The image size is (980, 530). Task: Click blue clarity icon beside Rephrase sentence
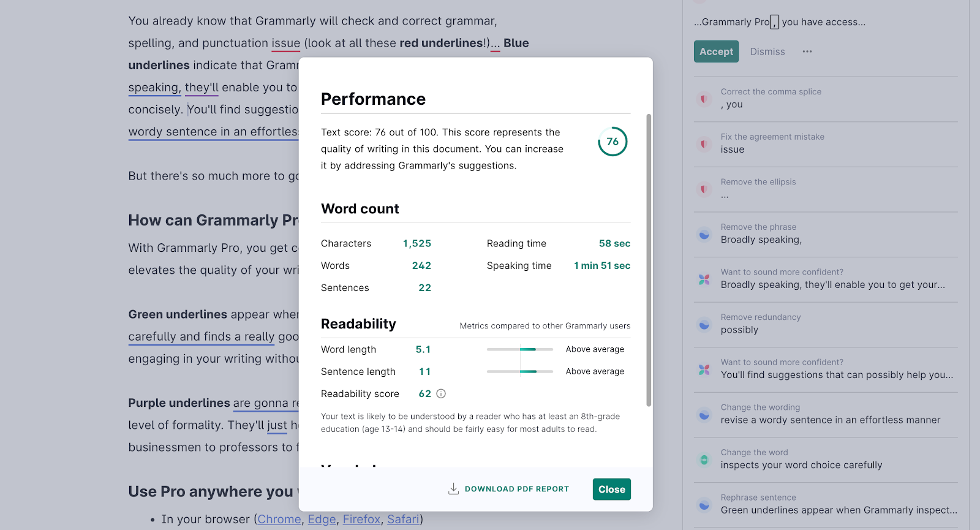pos(704,505)
